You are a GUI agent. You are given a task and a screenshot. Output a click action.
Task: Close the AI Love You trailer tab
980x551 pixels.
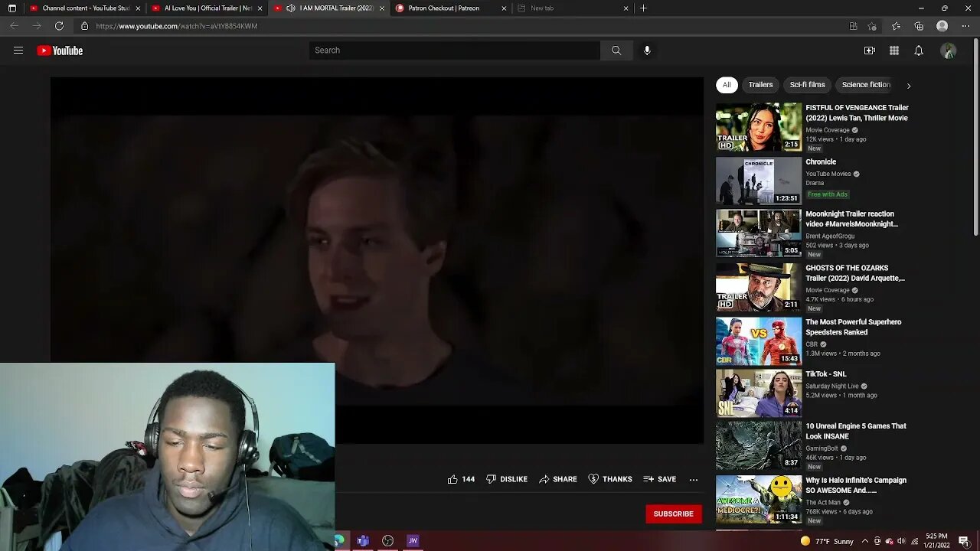pyautogui.click(x=260, y=8)
